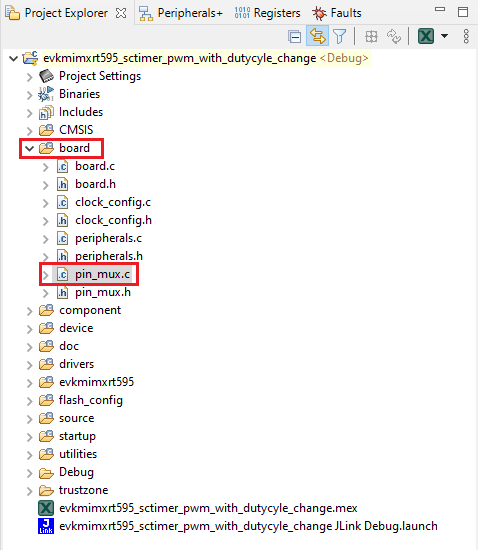478x550 pixels.
Task: Expand board.c outline arrow
Action: 46,167
